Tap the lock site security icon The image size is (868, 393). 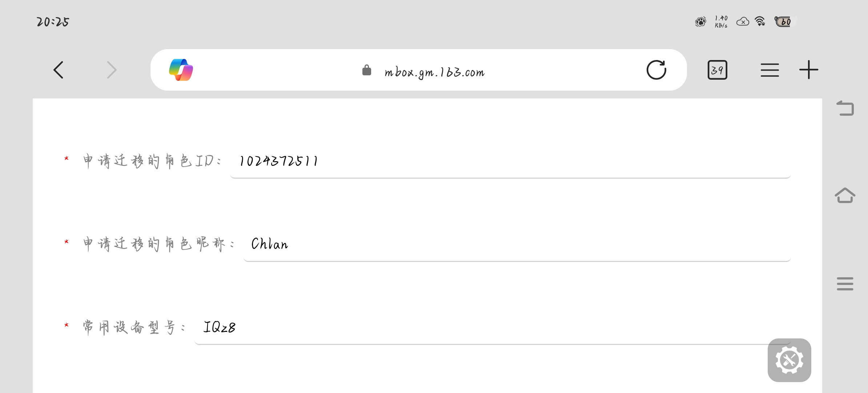367,70
